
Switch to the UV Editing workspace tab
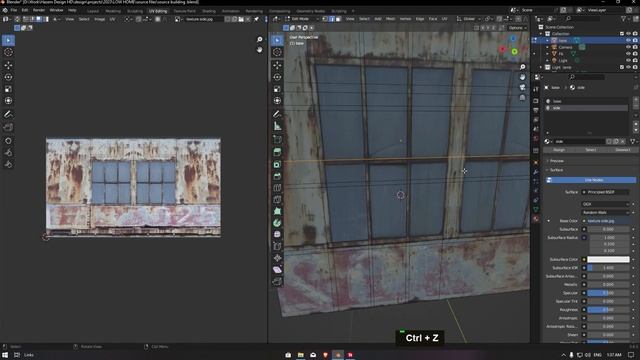click(158, 11)
